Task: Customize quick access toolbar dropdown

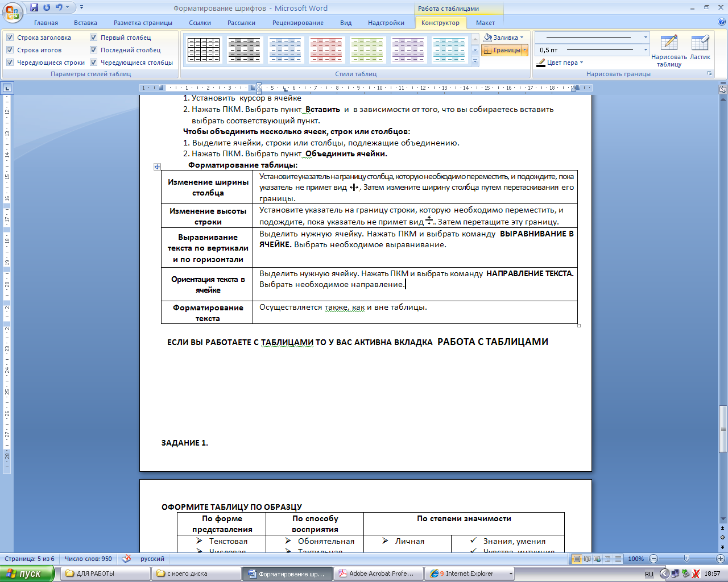Action: 81,7
